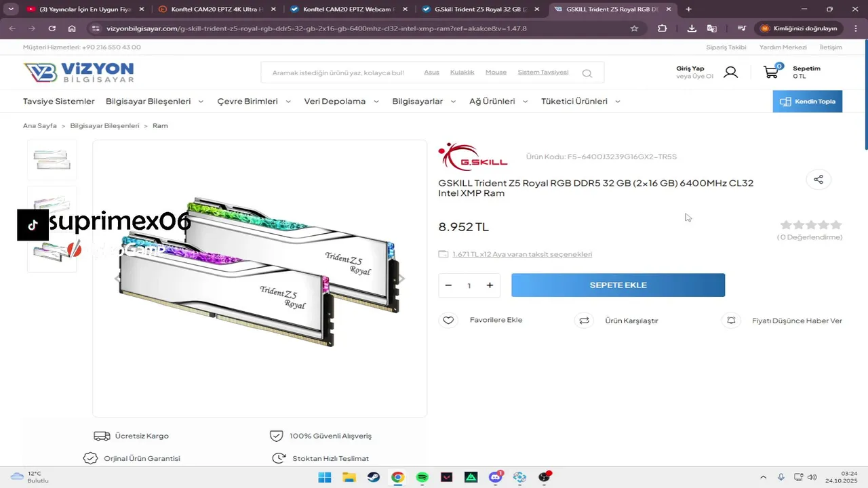
Task: Reload the page with refresh icon
Action: (x=52, y=28)
